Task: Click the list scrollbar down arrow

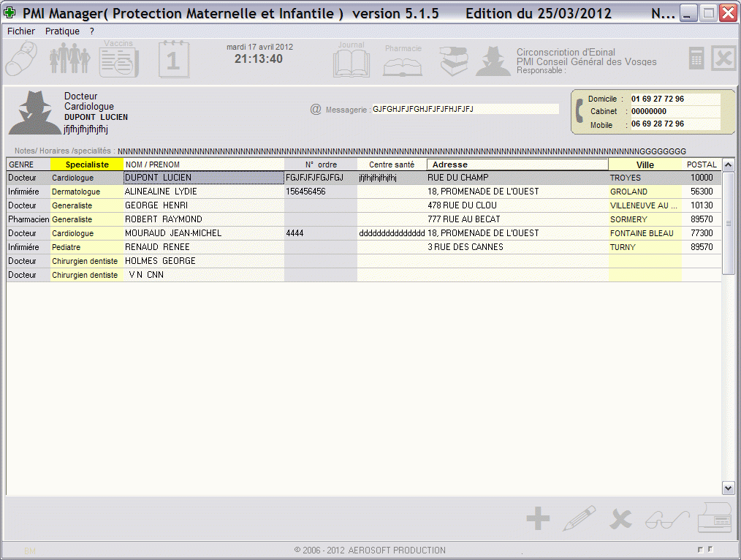Action: [x=728, y=488]
